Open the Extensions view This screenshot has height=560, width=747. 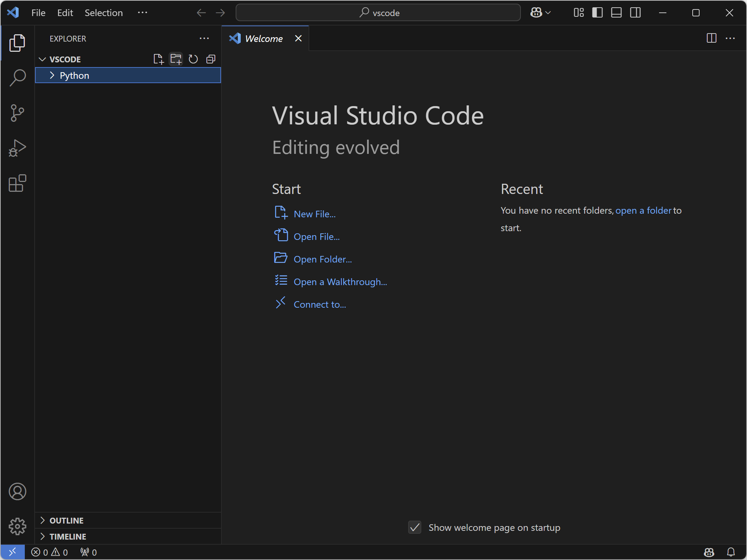(x=17, y=183)
